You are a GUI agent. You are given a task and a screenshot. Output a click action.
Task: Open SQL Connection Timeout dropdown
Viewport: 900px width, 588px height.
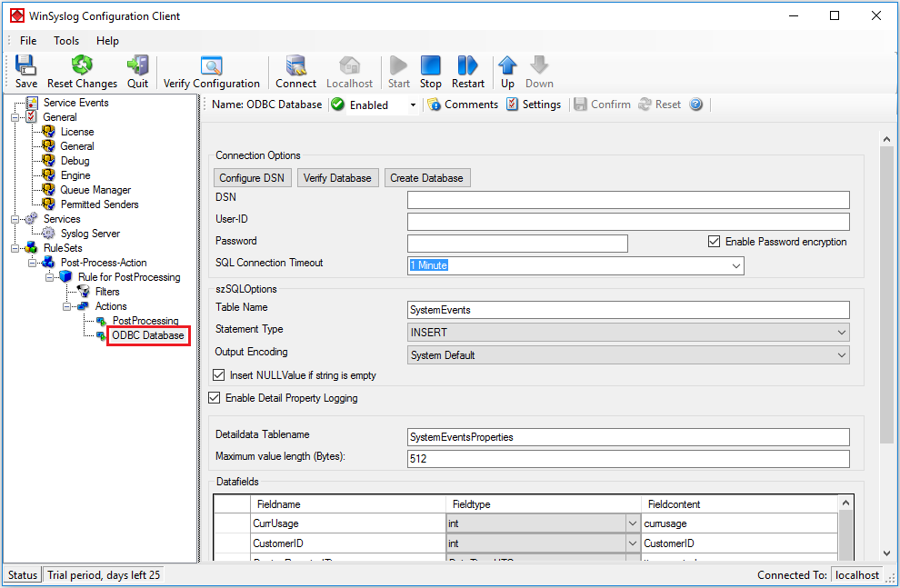(735, 265)
